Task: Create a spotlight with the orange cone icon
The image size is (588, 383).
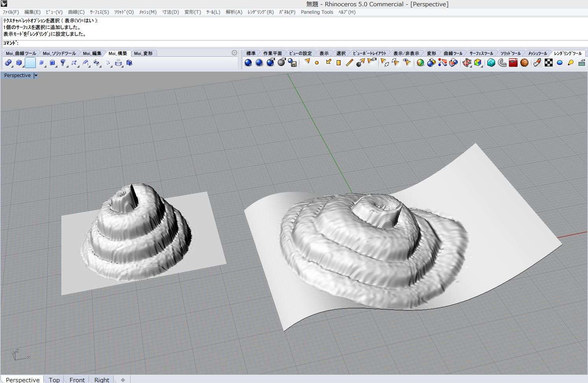Action: point(307,62)
